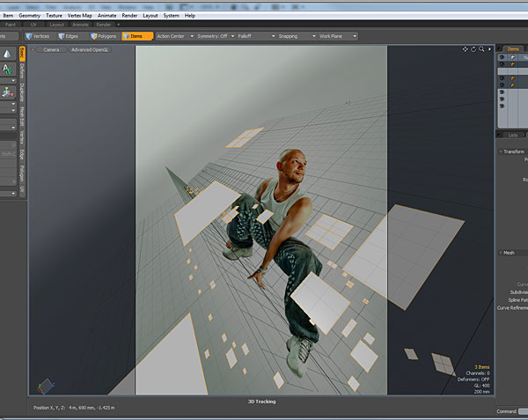Select the cone primitive tool icon
This screenshot has width=528, height=420.
coord(7,54)
